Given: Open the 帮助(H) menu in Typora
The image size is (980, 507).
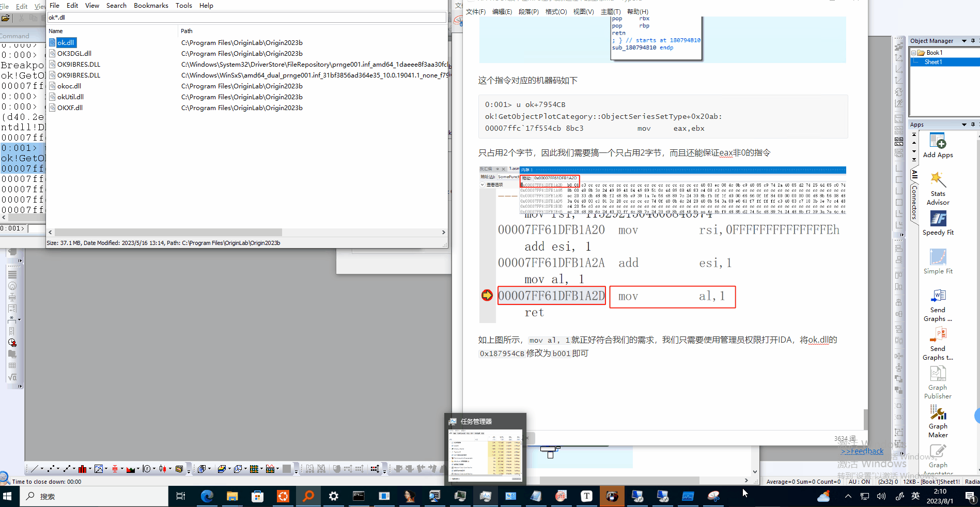Looking at the screenshot, I should [637, 11].
